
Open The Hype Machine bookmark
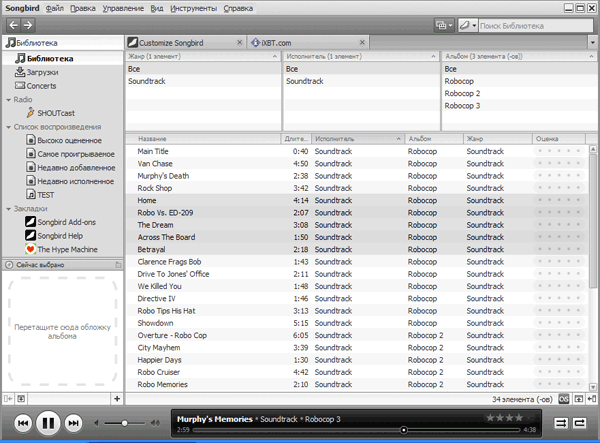[61, 249]
